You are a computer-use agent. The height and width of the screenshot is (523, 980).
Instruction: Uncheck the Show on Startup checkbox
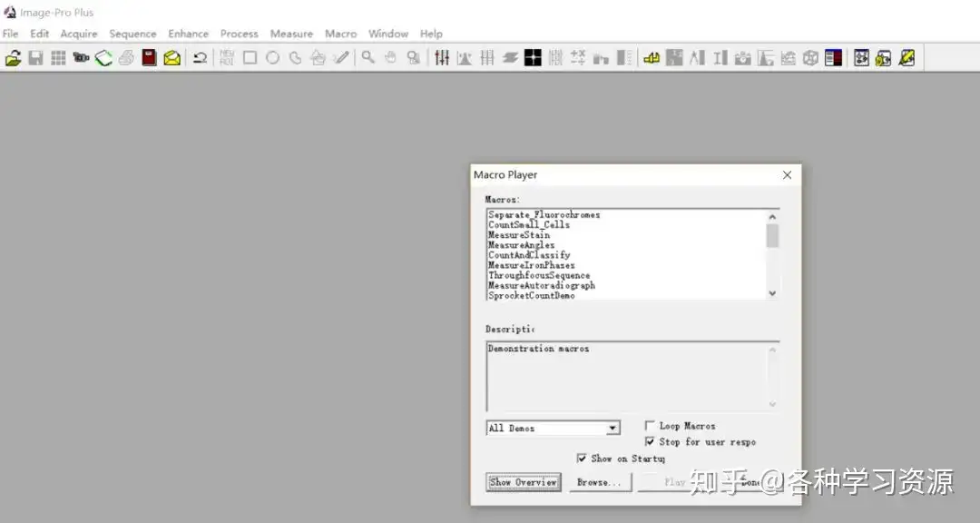pyautogui.click(x=582, y=458)
